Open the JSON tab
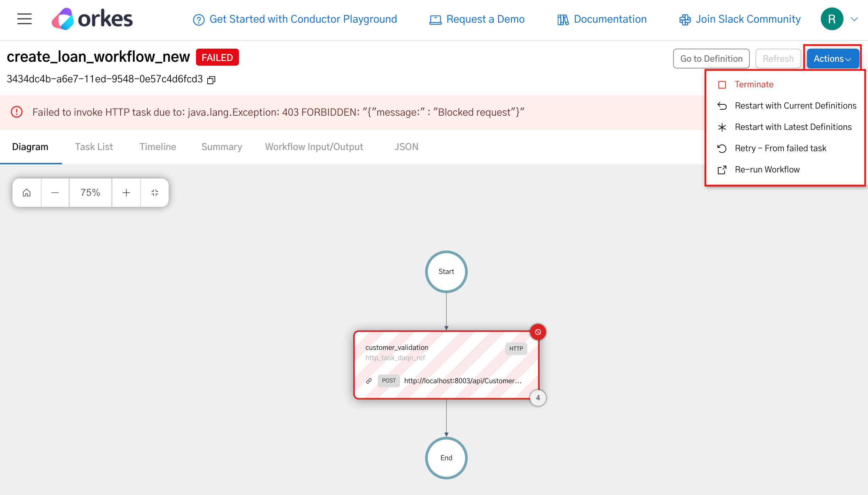This screenshot has width=868, height=495. click(406, 147)
